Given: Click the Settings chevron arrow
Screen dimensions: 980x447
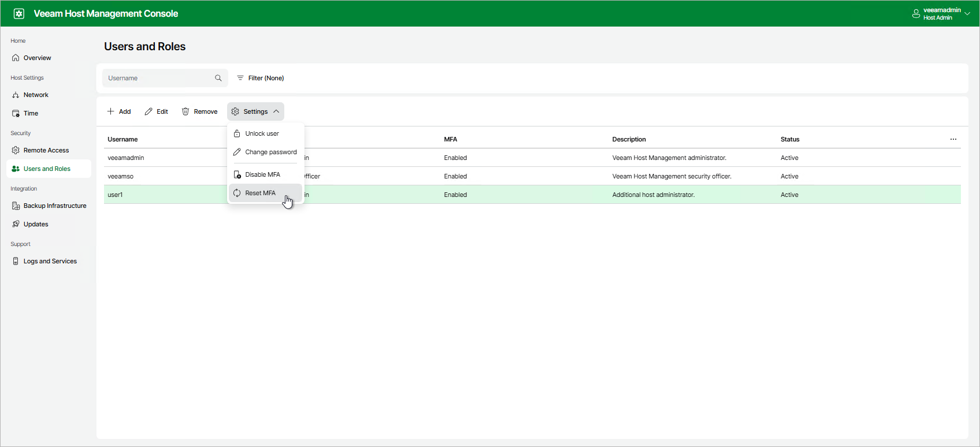Looking at the screenshot, I should click(276, 111).
